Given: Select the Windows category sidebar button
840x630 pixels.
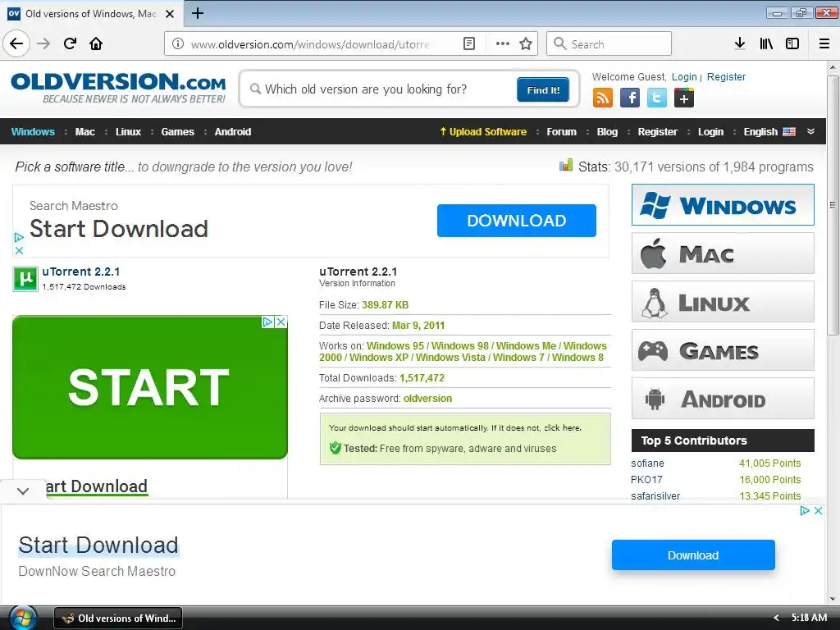Looking at the screenshot, I should click(723, 204).
